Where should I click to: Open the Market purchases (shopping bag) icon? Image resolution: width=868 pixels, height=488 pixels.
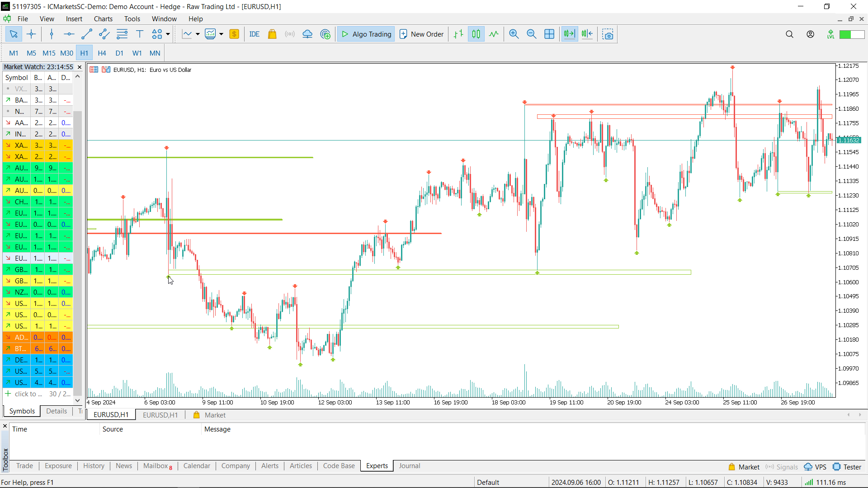coord(272,34)
